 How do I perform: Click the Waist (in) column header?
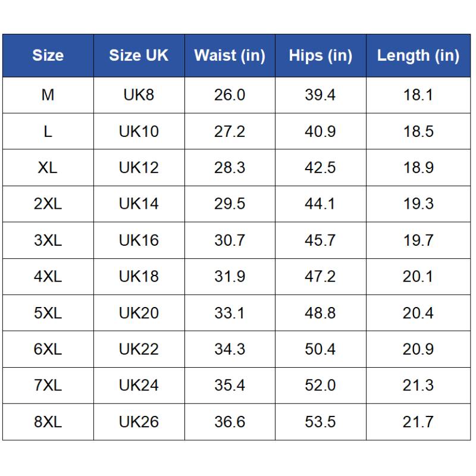(x=230, y=55)
